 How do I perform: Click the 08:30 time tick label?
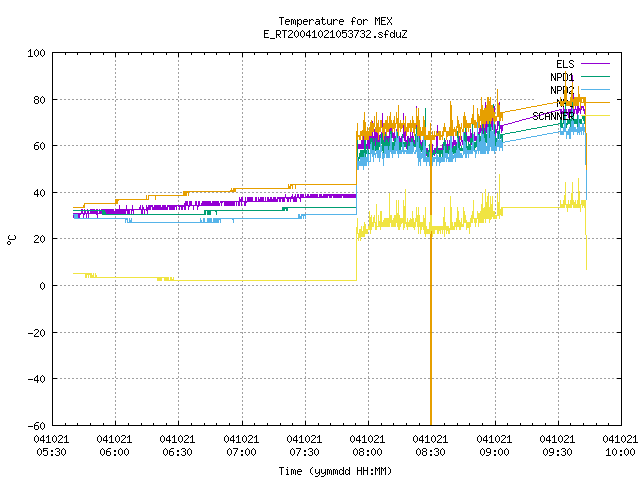click(431, 452)
